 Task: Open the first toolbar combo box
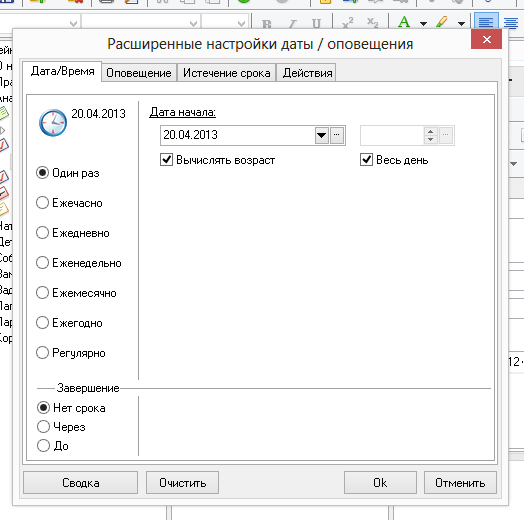[x=39, y=23]
